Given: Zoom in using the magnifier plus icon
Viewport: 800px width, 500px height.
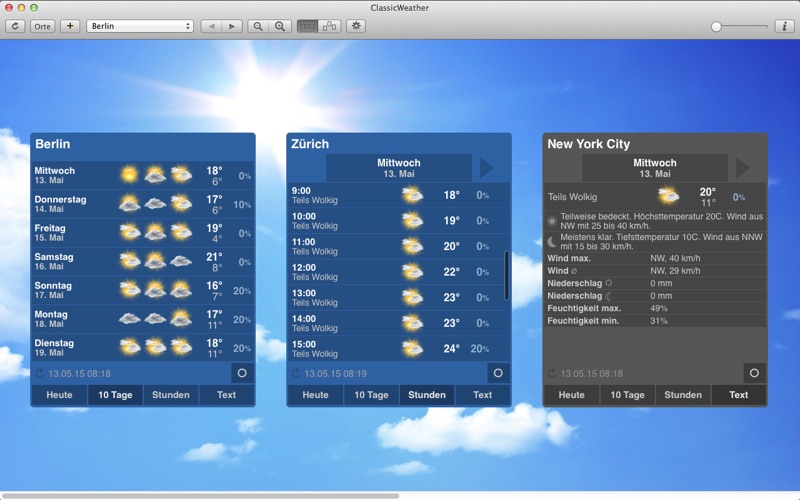Looking at the screenshot, I should (x=280, y=26).
